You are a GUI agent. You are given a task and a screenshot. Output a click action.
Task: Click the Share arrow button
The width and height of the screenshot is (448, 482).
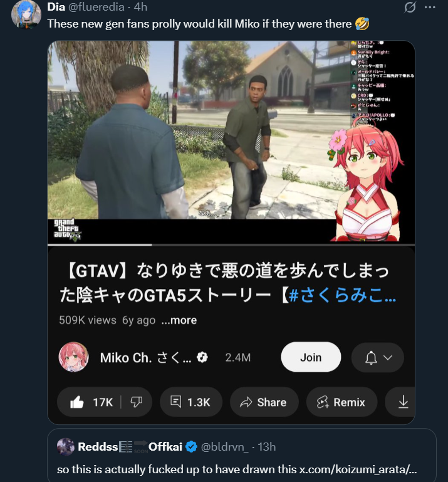click(x=264, y=402)
